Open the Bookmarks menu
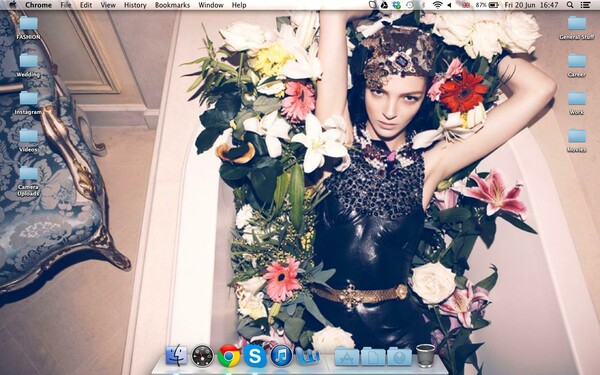This screenshot has height=375, width=600. tap(172, 5)
